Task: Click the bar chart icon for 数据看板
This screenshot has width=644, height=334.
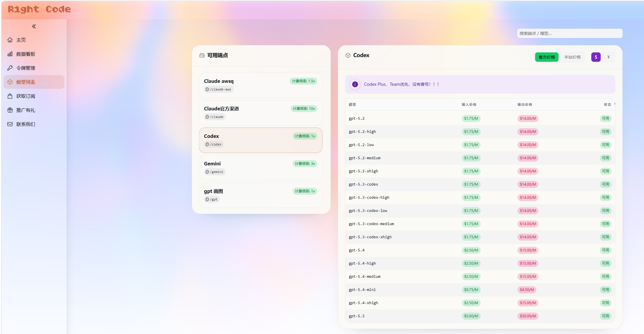Action: (10, 54)
